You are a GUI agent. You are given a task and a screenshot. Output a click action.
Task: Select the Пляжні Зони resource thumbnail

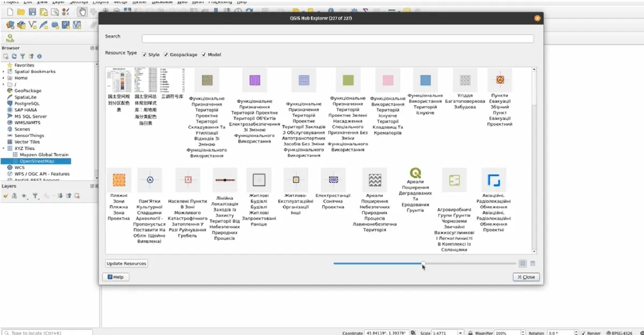click(119, 180)
